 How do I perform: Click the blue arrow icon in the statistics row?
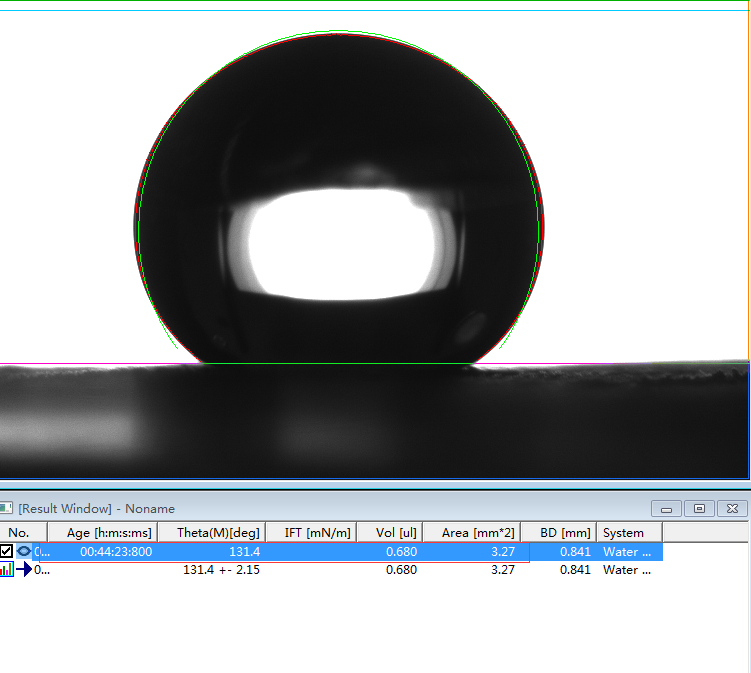[24, 570]
